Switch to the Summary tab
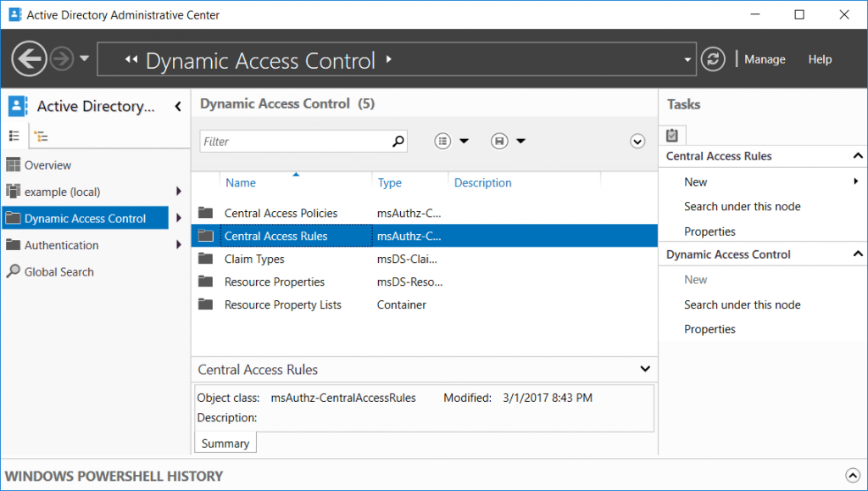 click(225, 443)
